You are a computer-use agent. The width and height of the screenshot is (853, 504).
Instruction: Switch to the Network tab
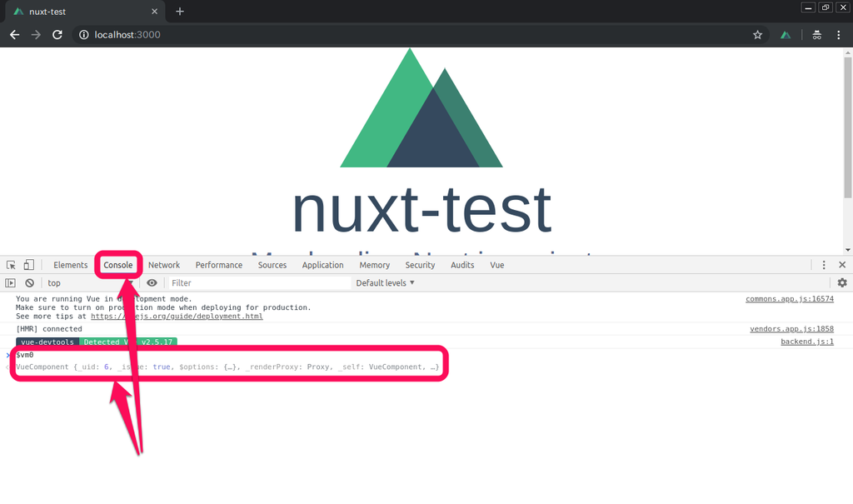click(x=164, y=265)
